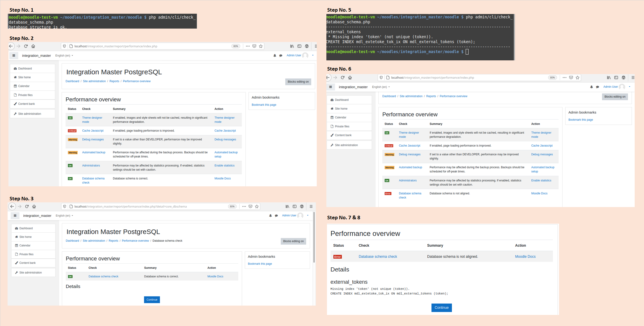Open English (en) language menu in Step 2
Screen dimensions: 644x326
[x=64, y=55]
